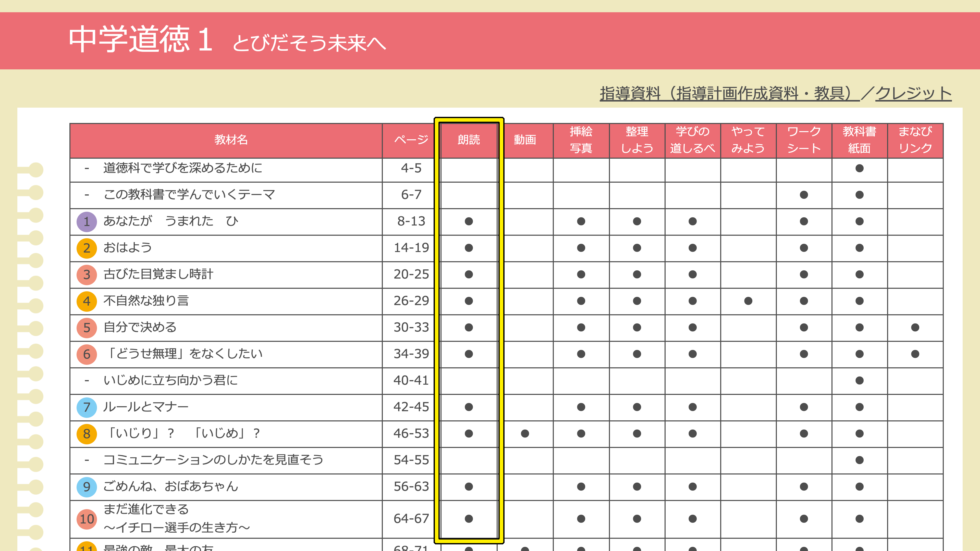Screen dimensions: 980x551
Task: Click the orange number 2 circle
Action: [x=87, y=248]
